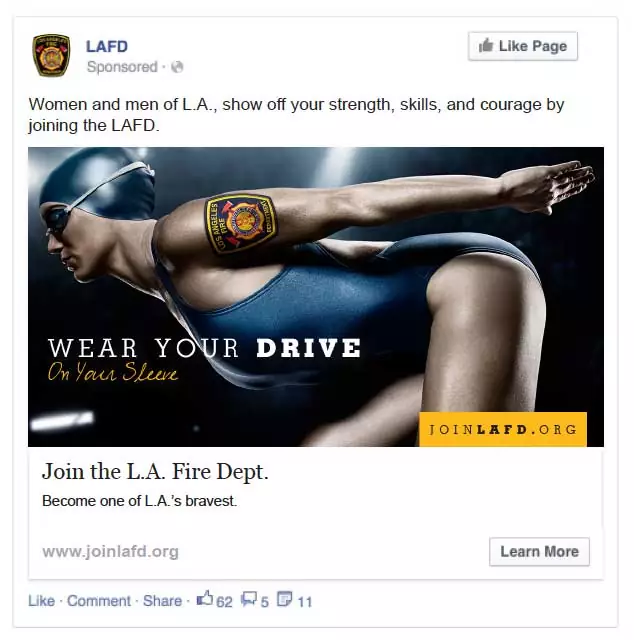The width and height of the screenshot is (634, 640).
Task: Click the yellow JOINLAFD.ORG banner
Action: pyautogui.click(x=503, y=429)
